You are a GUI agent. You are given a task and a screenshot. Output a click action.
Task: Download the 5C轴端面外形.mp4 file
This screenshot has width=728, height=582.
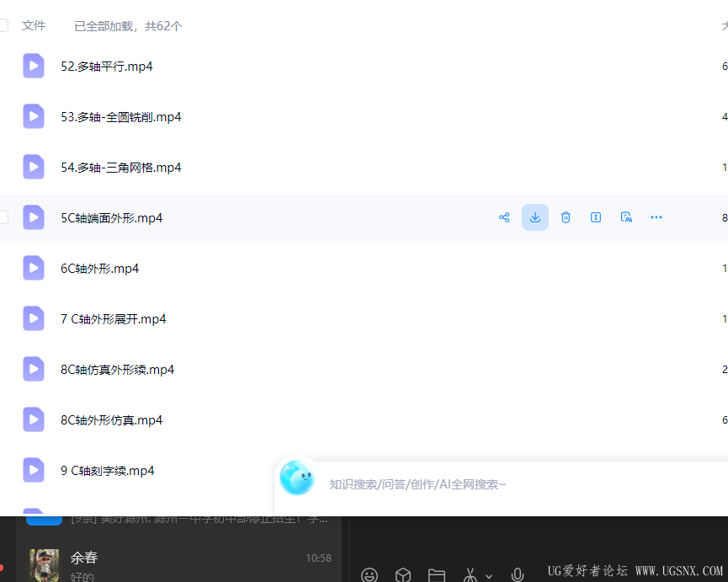(535, 217)
